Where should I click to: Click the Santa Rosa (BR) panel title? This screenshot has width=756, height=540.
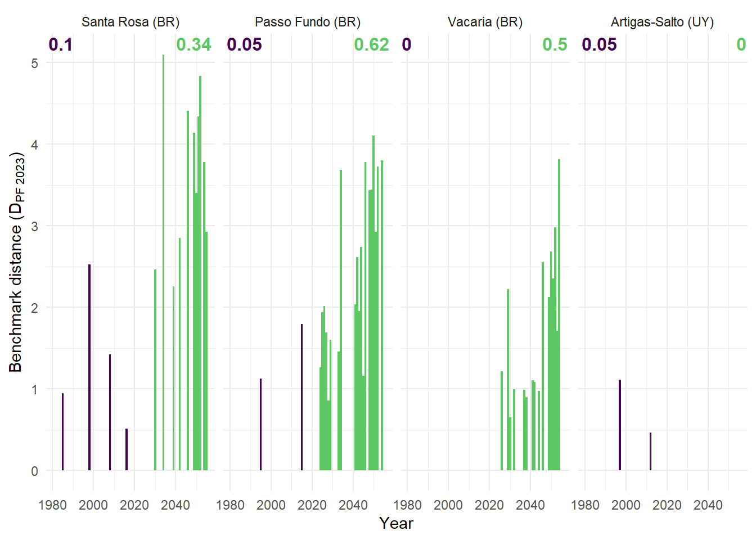click(x=130, y=22)
